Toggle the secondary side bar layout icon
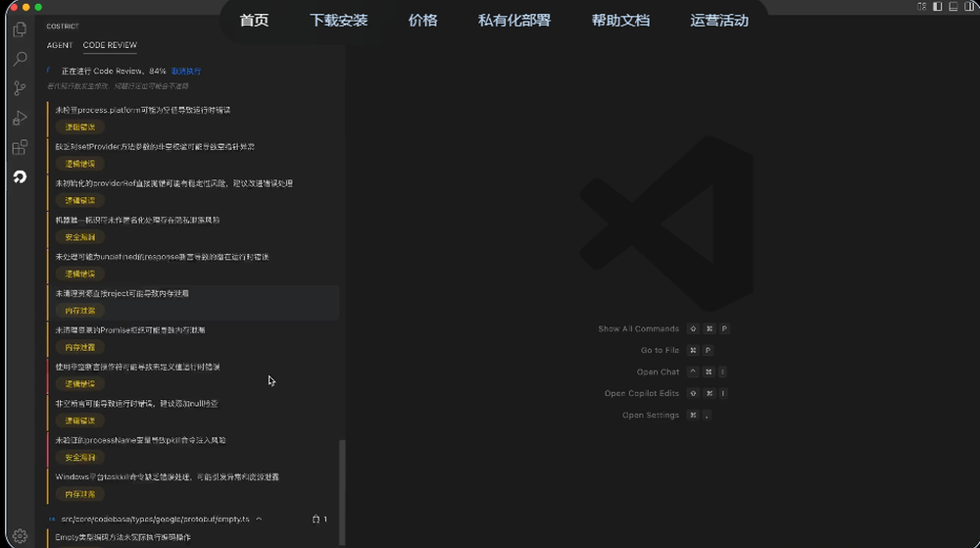980x548 pixels. point(969,6)
